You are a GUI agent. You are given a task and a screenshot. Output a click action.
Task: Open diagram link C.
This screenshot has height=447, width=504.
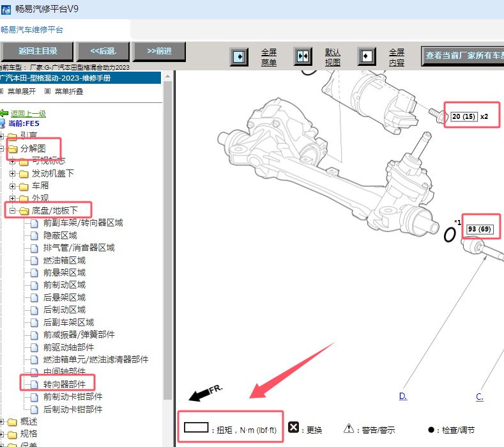coord(480,396)
